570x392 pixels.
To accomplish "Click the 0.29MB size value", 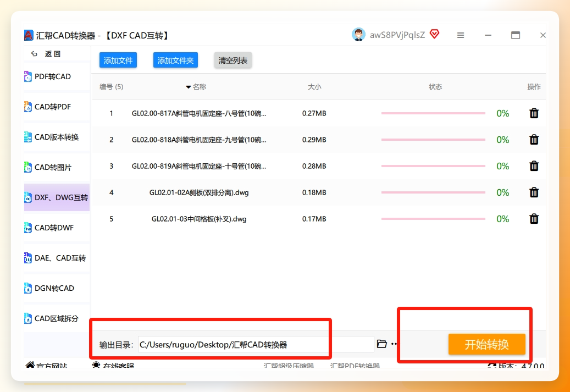I will click(x=314, y=140).
